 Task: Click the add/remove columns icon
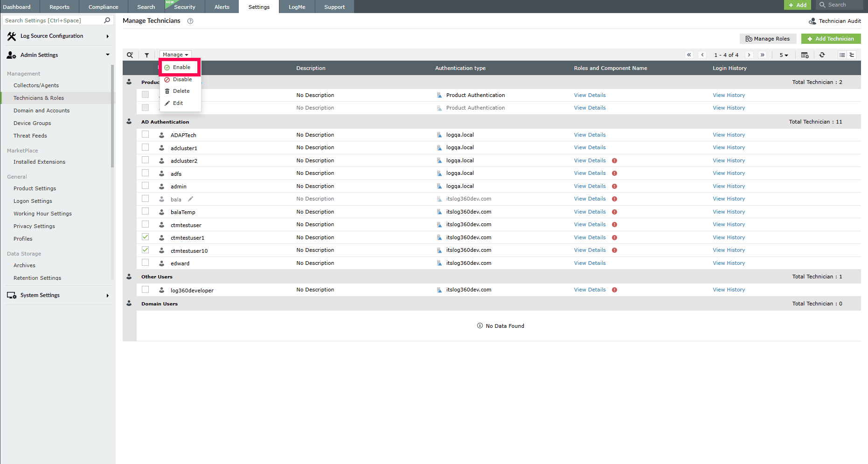click(x=805, y=55)
